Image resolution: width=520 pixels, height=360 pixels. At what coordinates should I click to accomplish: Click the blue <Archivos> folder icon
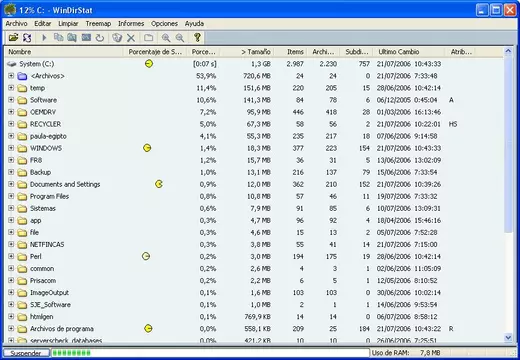click(x=22, y=76)
